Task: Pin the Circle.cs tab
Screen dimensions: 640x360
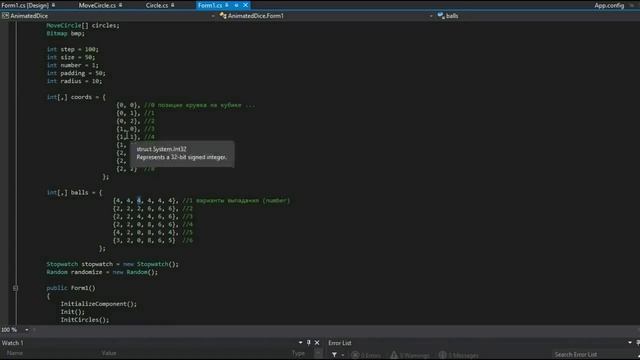Action: (x=173, y=5)
